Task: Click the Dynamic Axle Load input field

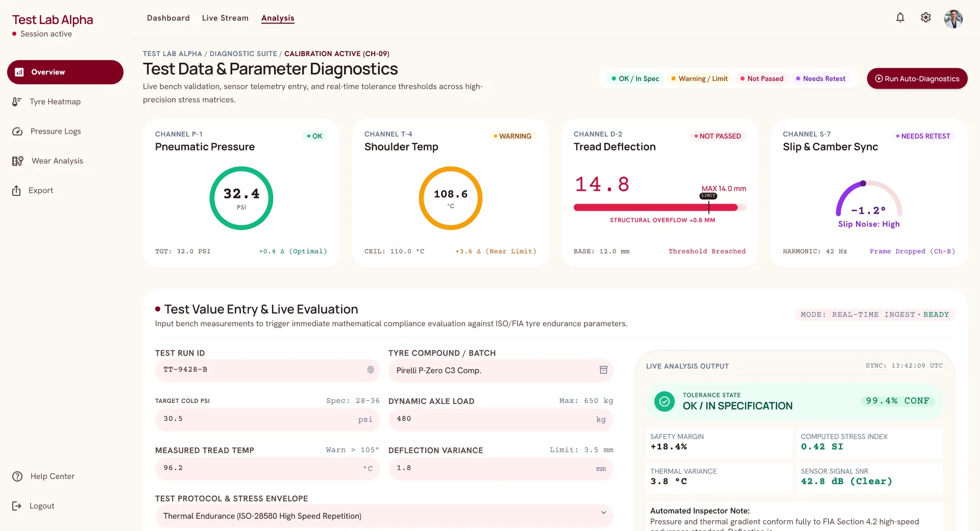Action: (501, 419)
